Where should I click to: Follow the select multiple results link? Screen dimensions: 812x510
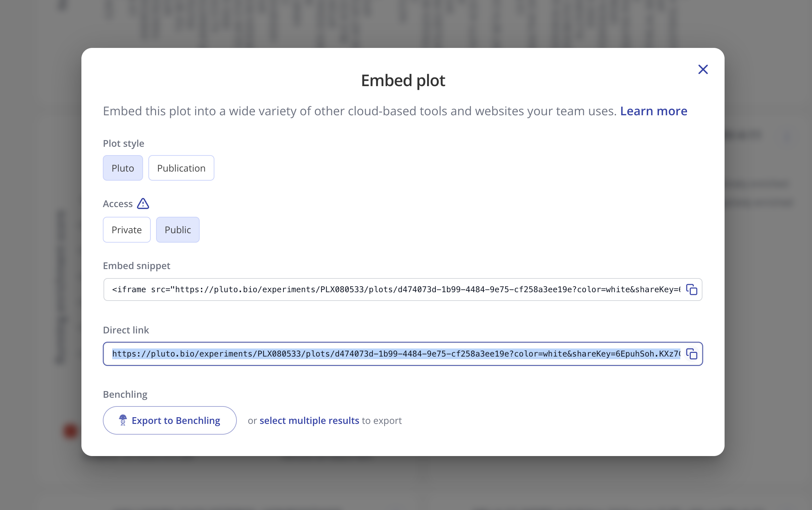pyautogui.click(x=309, y=421)
